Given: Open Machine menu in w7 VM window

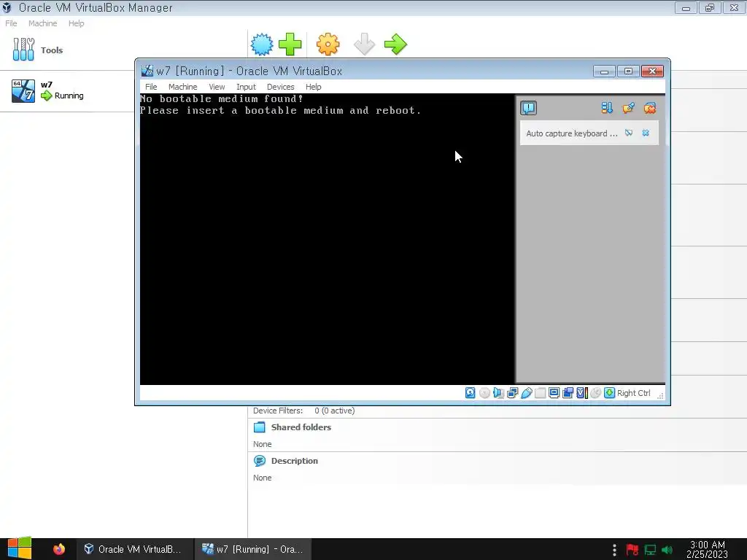Looking at the screenshot, I should 182,87.
